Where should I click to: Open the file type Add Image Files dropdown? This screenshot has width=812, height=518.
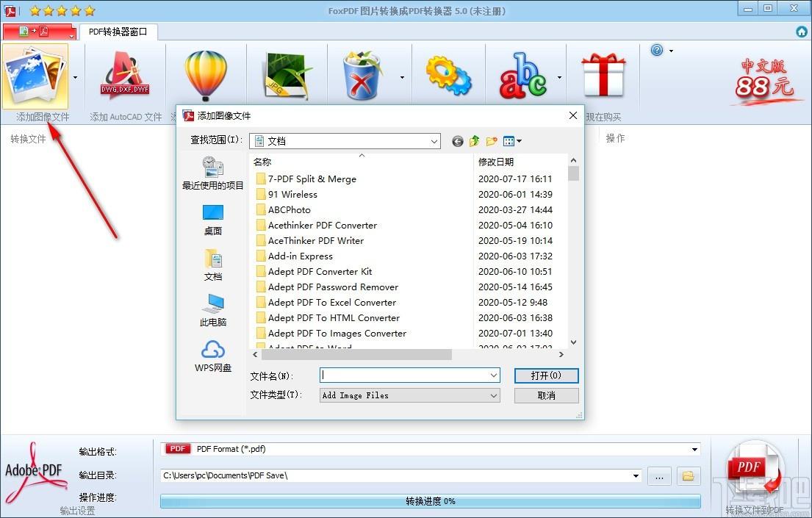pos(409,395)
